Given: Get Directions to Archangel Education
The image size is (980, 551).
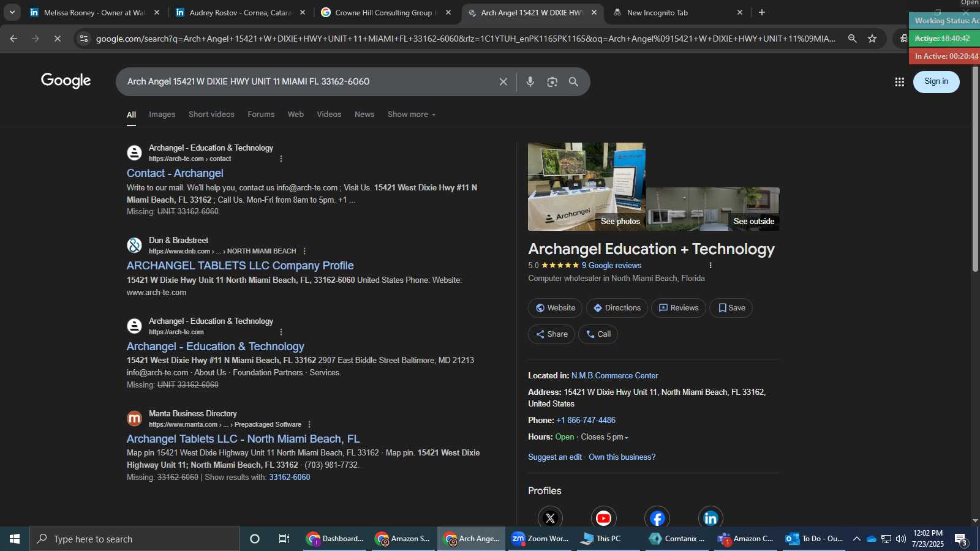Looking at the screenshot, I should (x=617, y=308).
